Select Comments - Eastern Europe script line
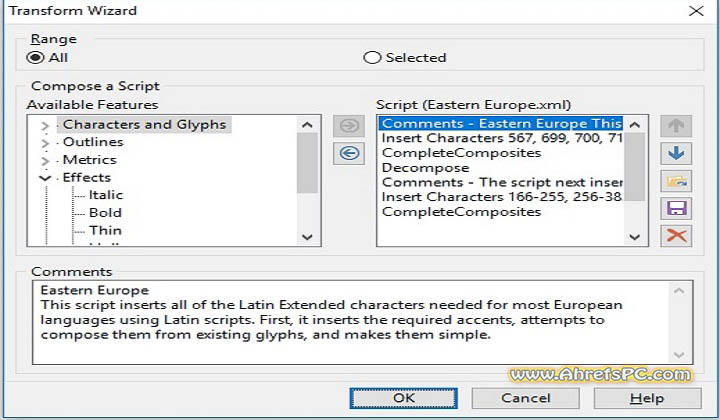720x420 pixels. click(x=501, y=123)
